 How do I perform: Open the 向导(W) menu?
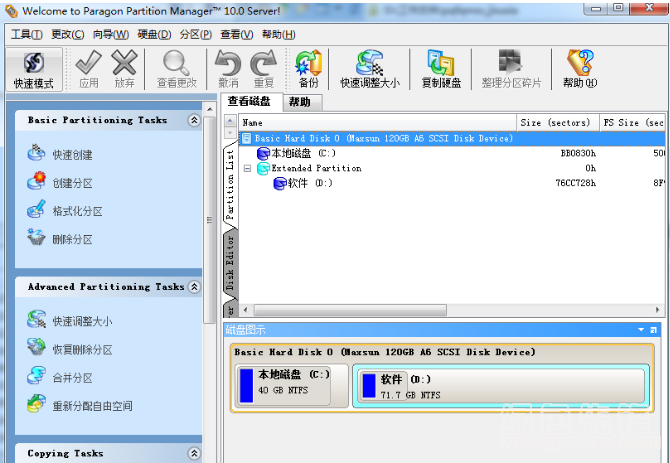tap(111, 35)
